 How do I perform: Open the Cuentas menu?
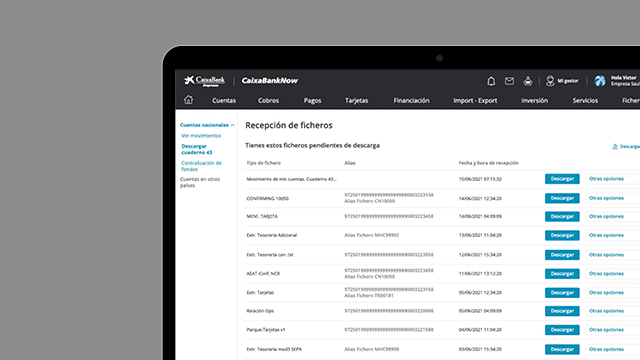click(224, 100)
